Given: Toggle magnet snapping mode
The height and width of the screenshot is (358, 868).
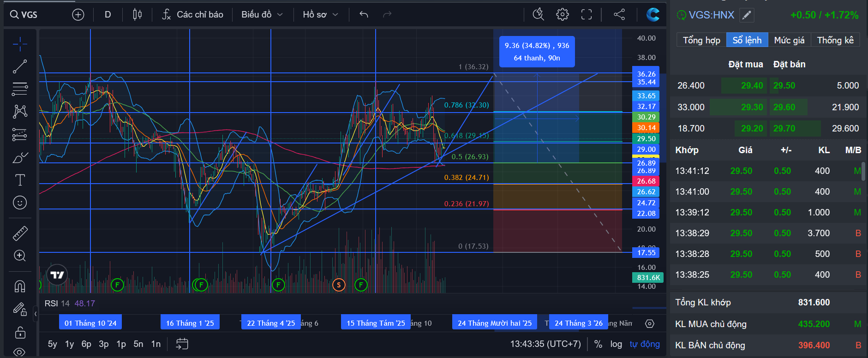Looking at the screenshot, I should point(20,286).
